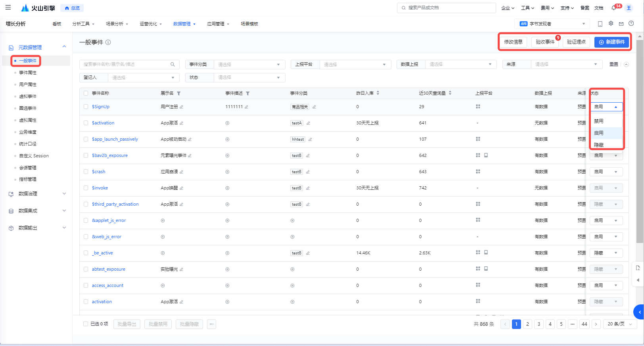Click the 新建事件 button

[611, 42]
